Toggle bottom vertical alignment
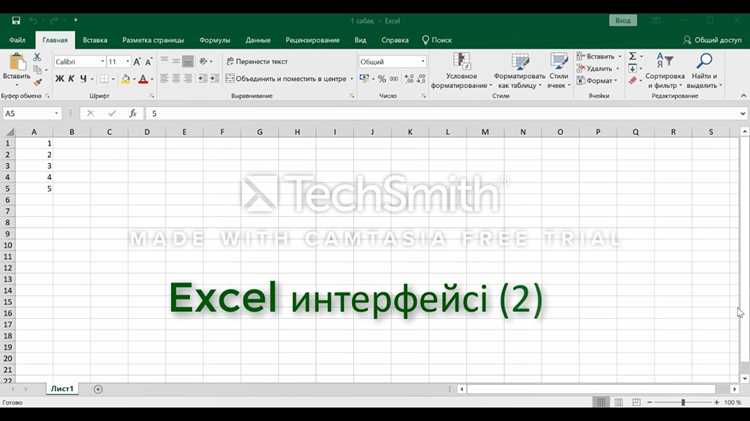The width and height of the screenshot is (750, 421). (188, 61)
